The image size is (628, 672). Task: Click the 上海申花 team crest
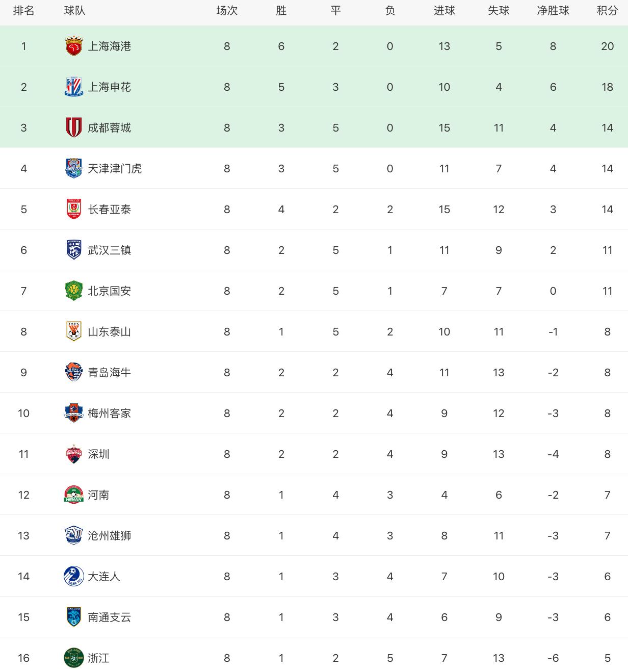74,87
